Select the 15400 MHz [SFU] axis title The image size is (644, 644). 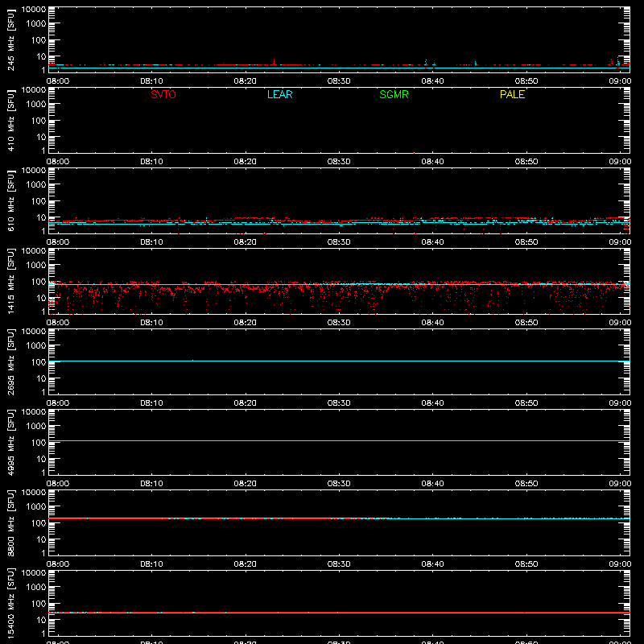pos(11,604)
